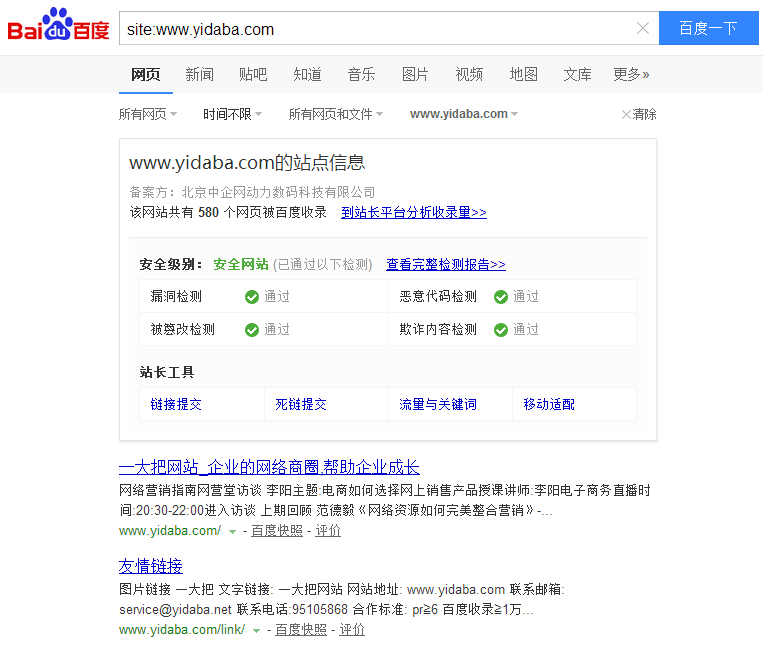The image size is (763, 645).
Task: Select the 地图 tab
Action: point(524,74)
